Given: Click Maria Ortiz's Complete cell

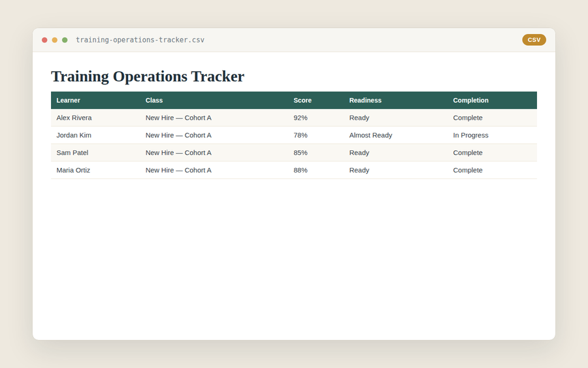Looking at the screenshot, I should (492, 170).
